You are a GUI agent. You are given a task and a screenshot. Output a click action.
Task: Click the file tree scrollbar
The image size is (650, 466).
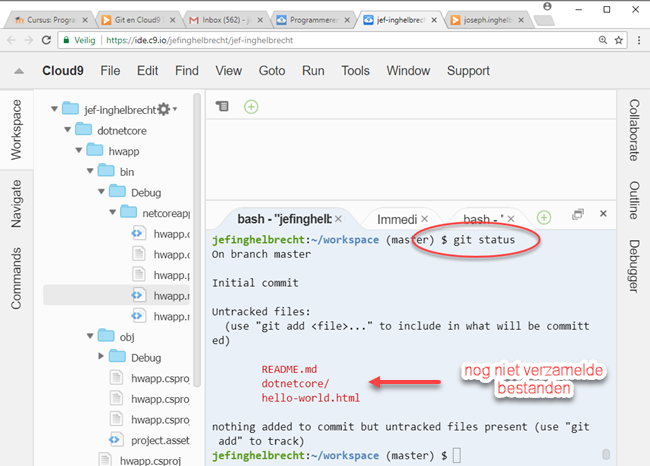(197, 240)
